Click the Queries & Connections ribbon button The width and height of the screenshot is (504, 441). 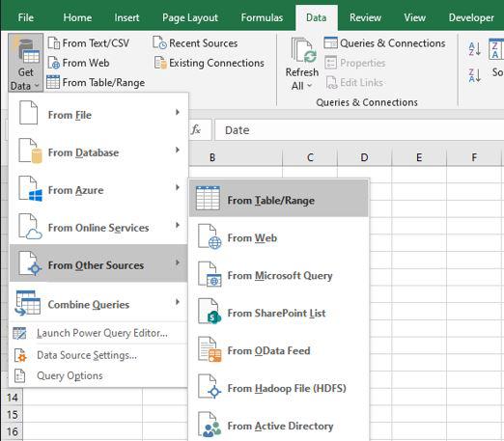[385, 42]
